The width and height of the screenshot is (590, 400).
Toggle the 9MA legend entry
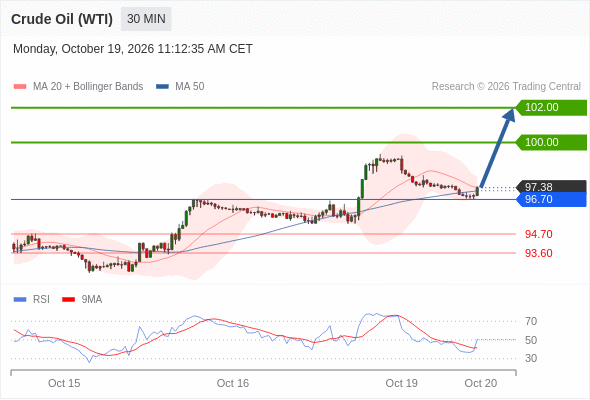click(x=82, y=300)
